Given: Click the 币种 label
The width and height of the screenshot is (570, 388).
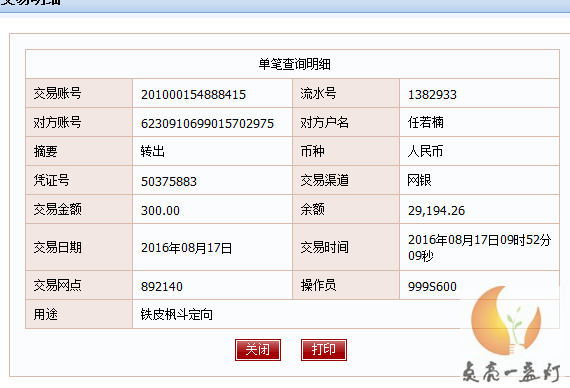Looking at the screenshot, I should [x=312, y=151].
